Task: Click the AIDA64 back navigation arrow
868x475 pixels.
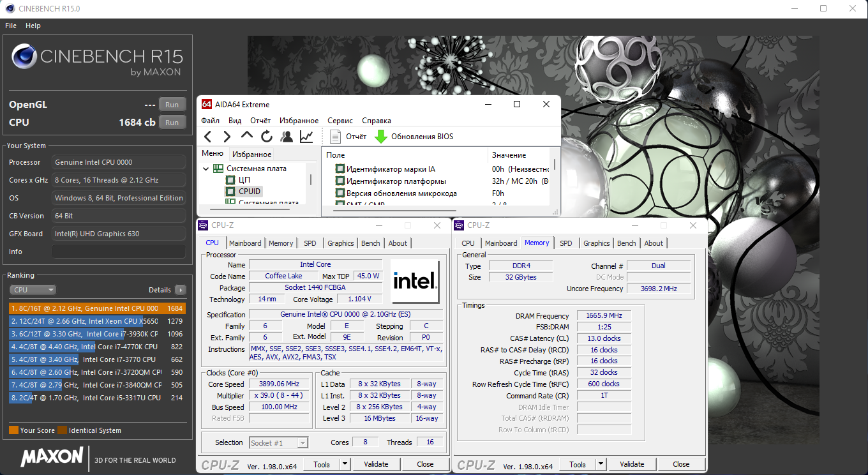Action: (207, 137)
